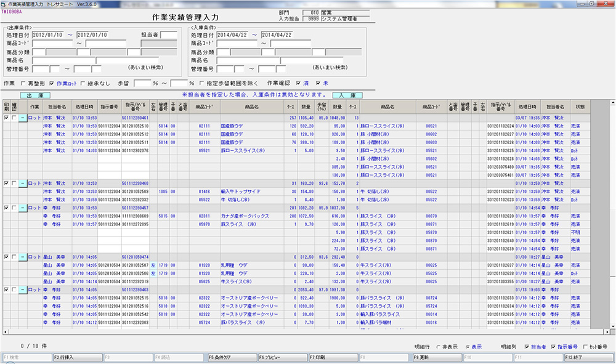Click 入庫 start date field 2014/04/22

coord(232,35)
